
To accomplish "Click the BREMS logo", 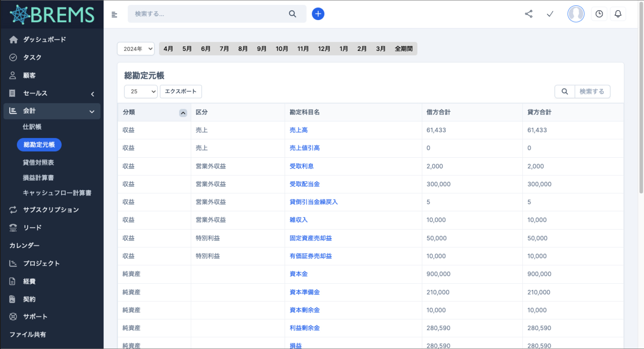I will 52,15.
